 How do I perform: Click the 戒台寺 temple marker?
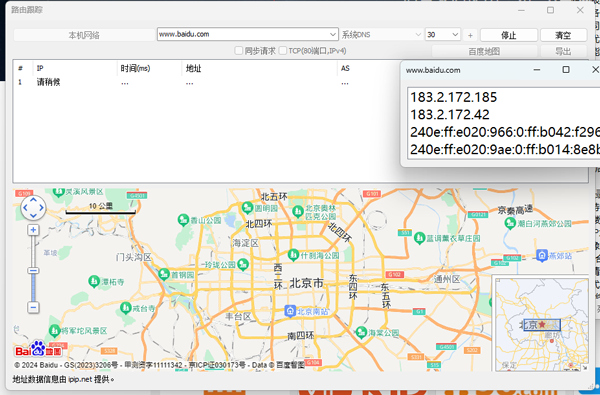tap(126, 308)
